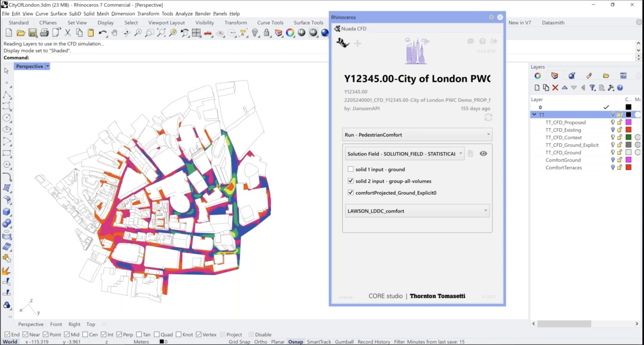The image size is (644, 345).
Task: Switch to the Curve Tools toolbar tab
Action: tap(270, 23)
